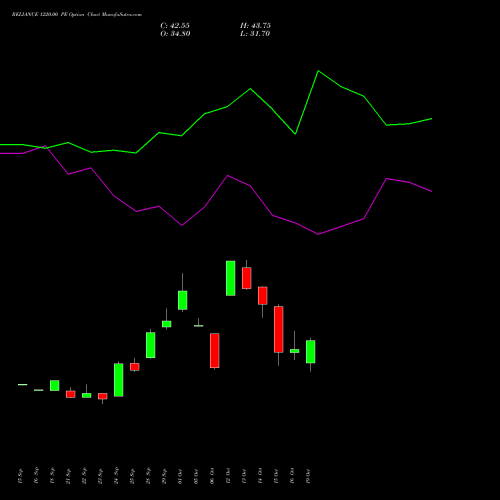Select the 29 Sep date label
This screenshot has height=500, width=500.
[164, 476]
